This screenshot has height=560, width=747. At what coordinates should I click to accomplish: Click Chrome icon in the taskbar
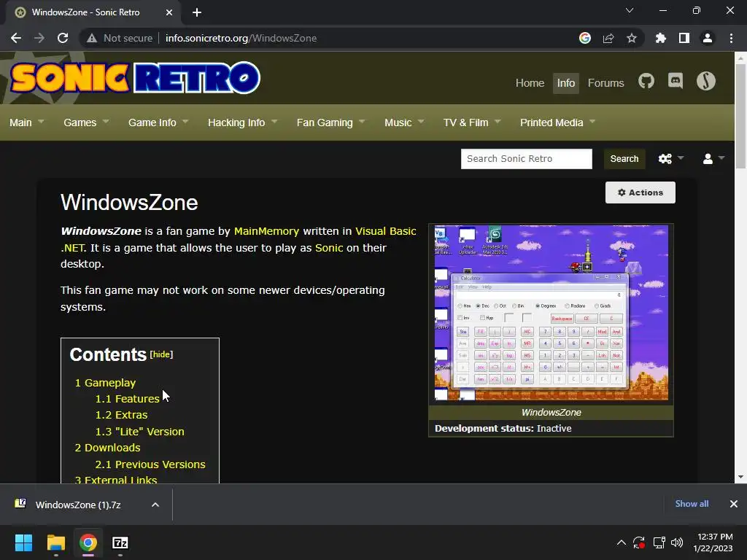pos(88,542)
